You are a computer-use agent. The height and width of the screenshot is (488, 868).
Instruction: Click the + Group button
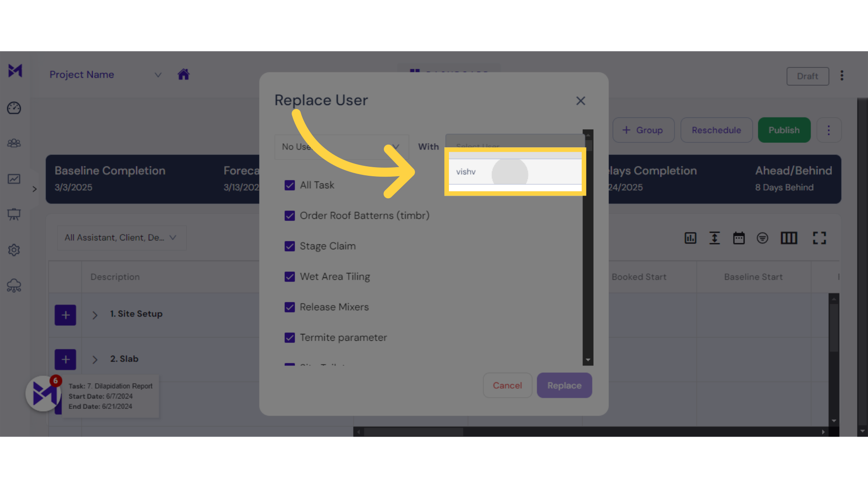coord(643,130)
